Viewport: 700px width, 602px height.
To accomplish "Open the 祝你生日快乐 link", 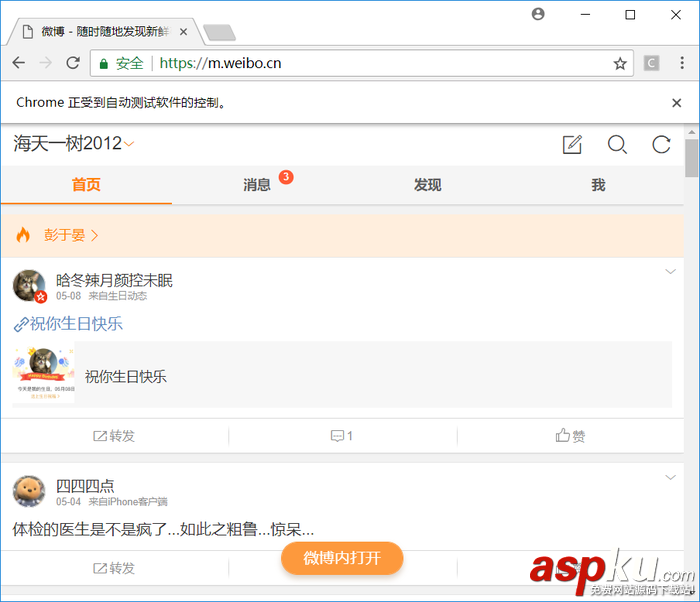I will coord(68,324).
